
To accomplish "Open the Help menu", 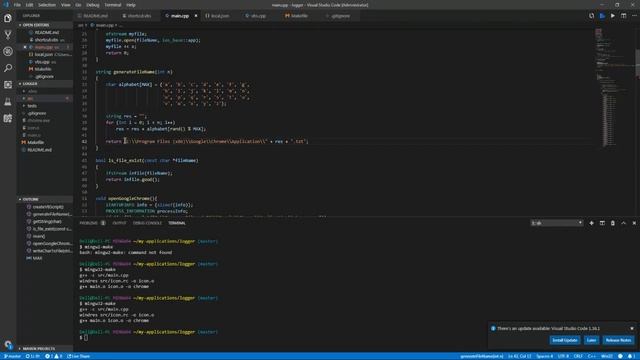I will point(131,5).
